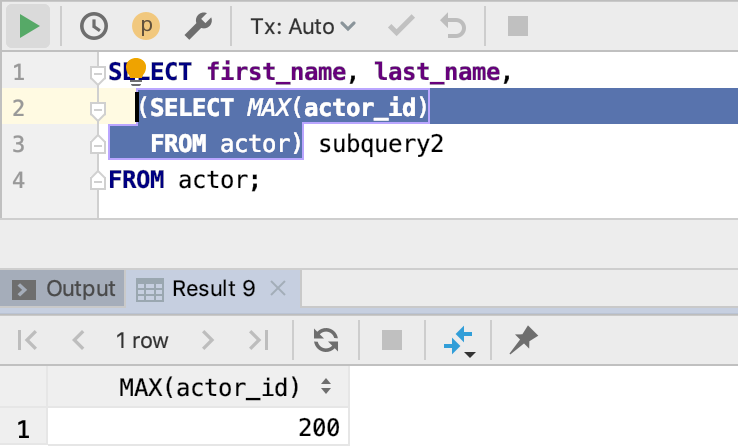Pin the result tab

521,340
